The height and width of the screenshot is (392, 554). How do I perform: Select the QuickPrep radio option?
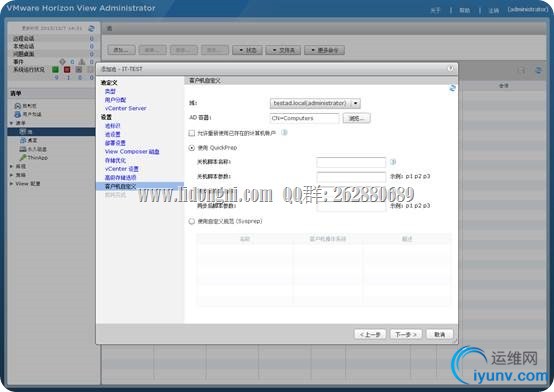tap(191, 148)
